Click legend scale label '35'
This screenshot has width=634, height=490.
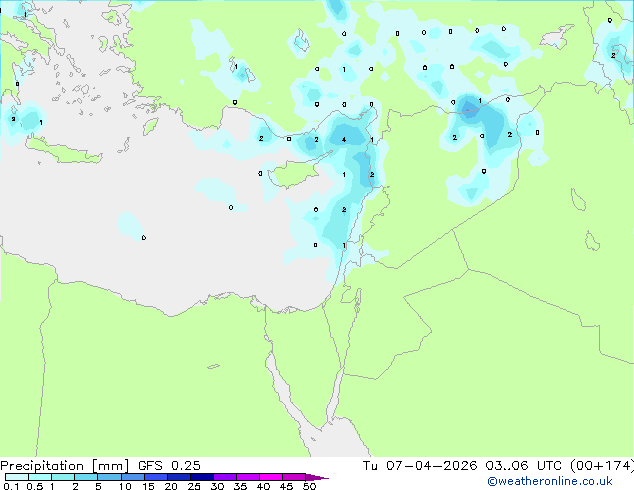pos(240,486)
